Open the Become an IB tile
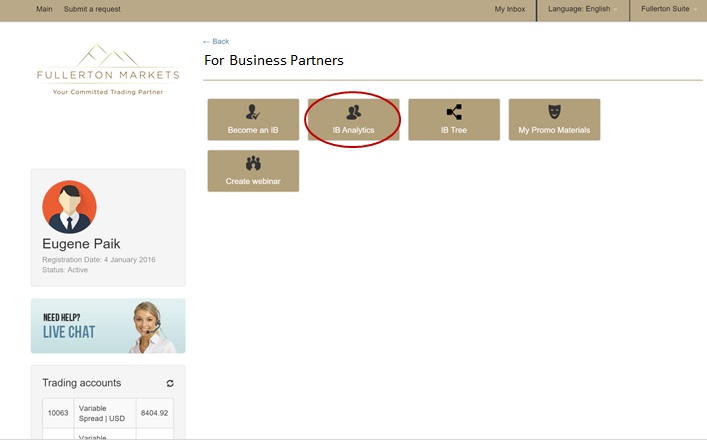This screenshot has width=707, height=440. tap(253, 119)
